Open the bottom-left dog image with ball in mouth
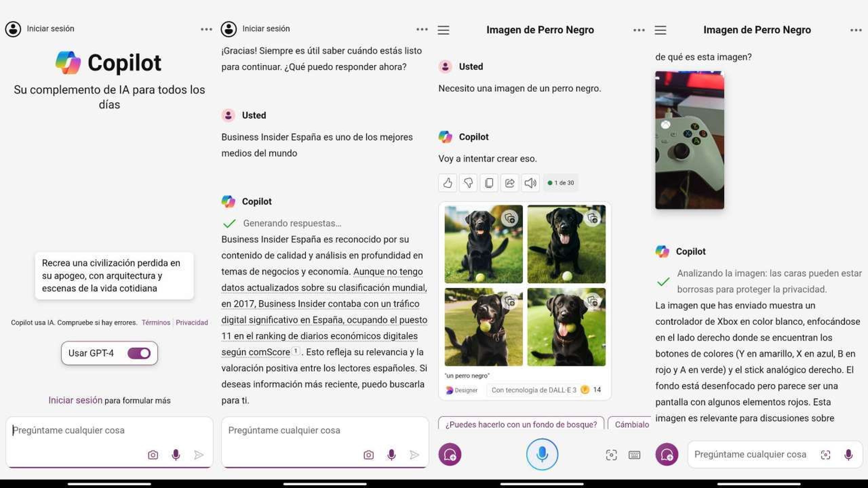This screenshot has width=868, height=488. pos(484,327)
